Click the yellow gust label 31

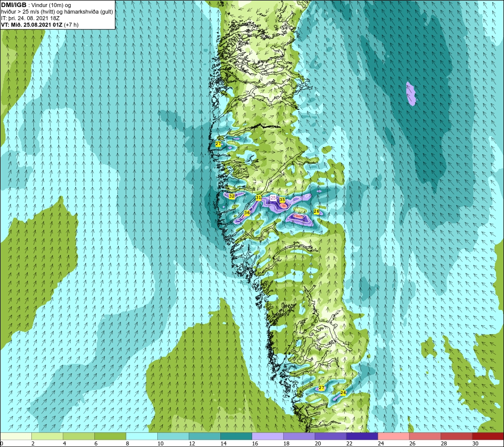click(259, 198)
